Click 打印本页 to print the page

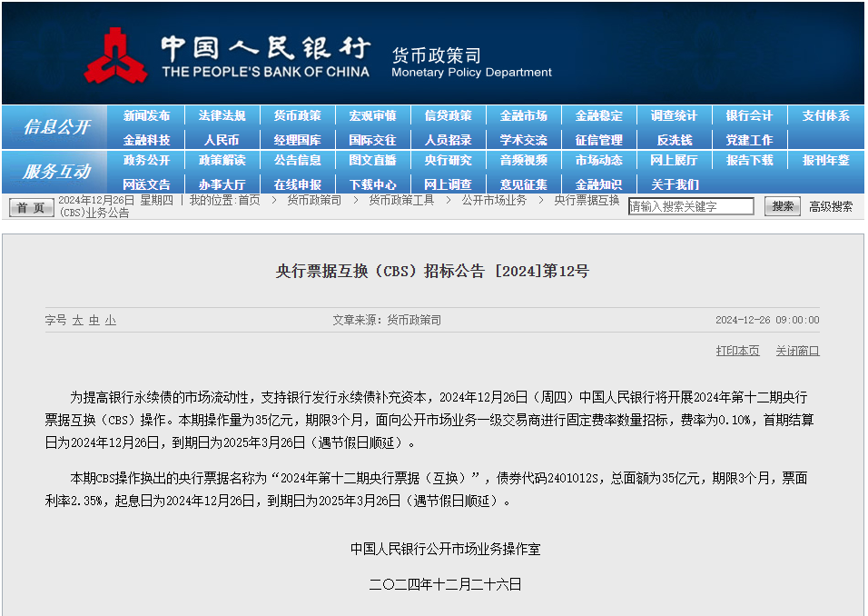(x=737, y=351)
